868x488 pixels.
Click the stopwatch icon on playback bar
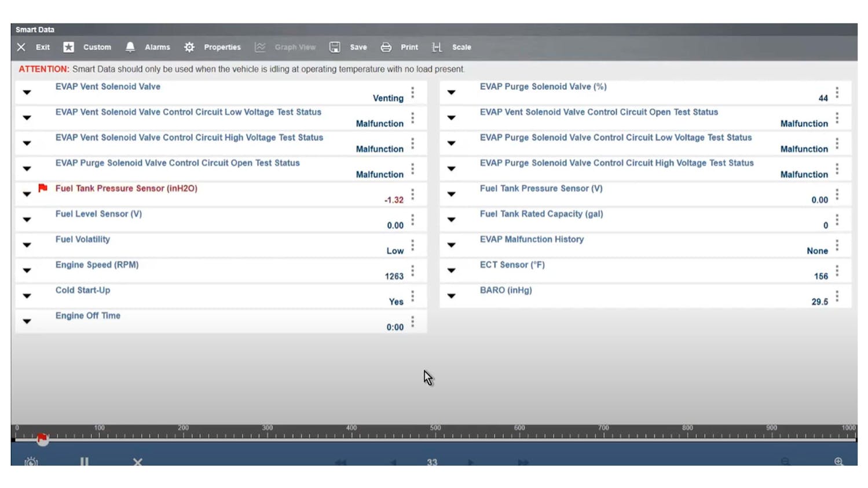[x=31, y=462]
